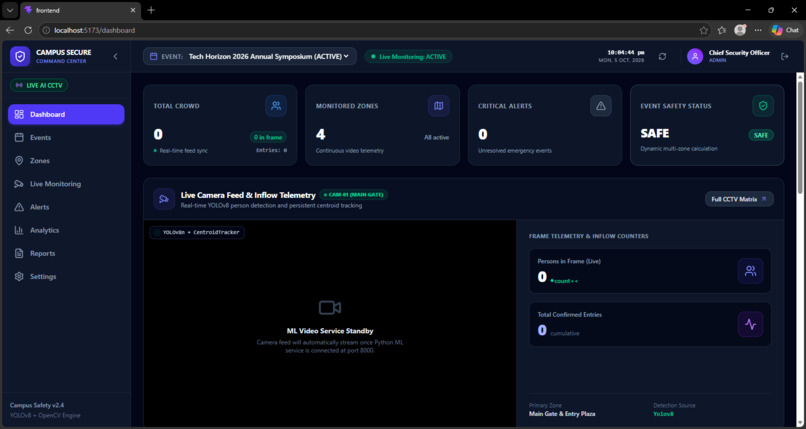The height and width of the screenshot is (429, 806).
Task: Click the Event Safety Status shield icon
Action: [763, 106]
